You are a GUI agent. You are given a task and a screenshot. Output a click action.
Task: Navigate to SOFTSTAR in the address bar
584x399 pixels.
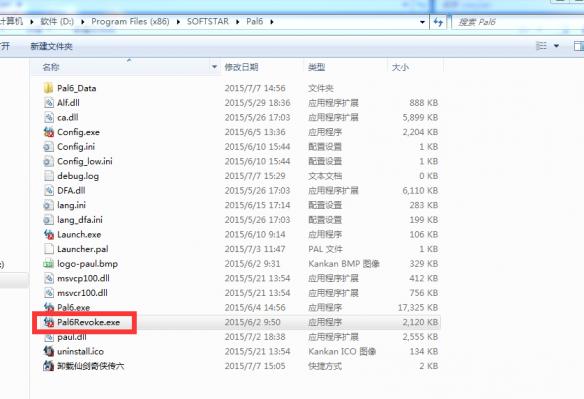[x=208, y=22]
